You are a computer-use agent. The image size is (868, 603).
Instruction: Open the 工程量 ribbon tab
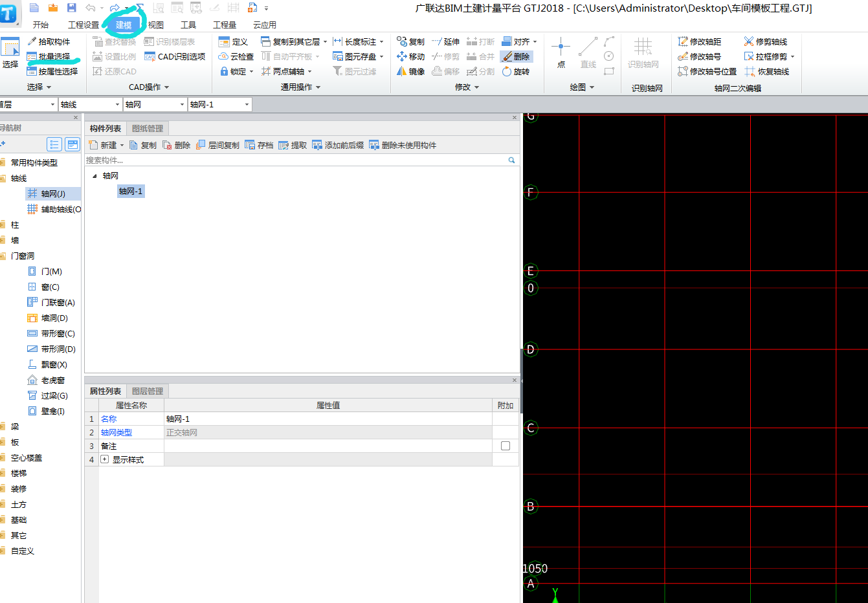[x=225, y=25]
